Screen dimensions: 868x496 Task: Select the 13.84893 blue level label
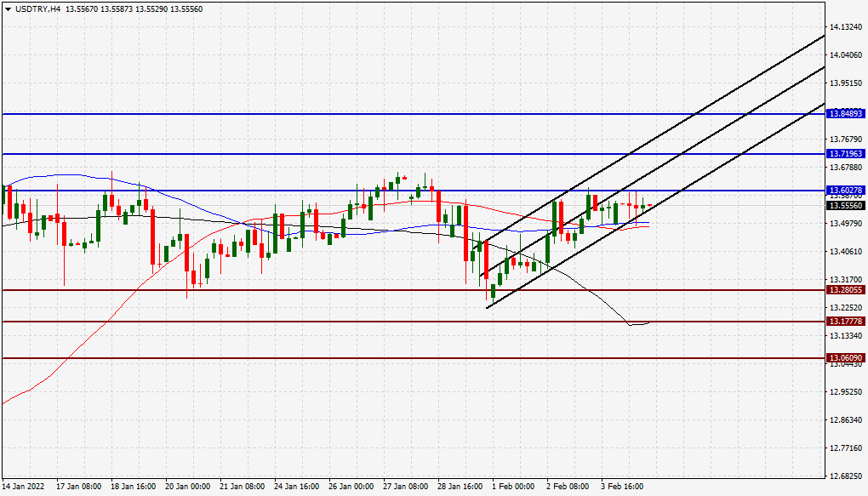pos(845,113)
